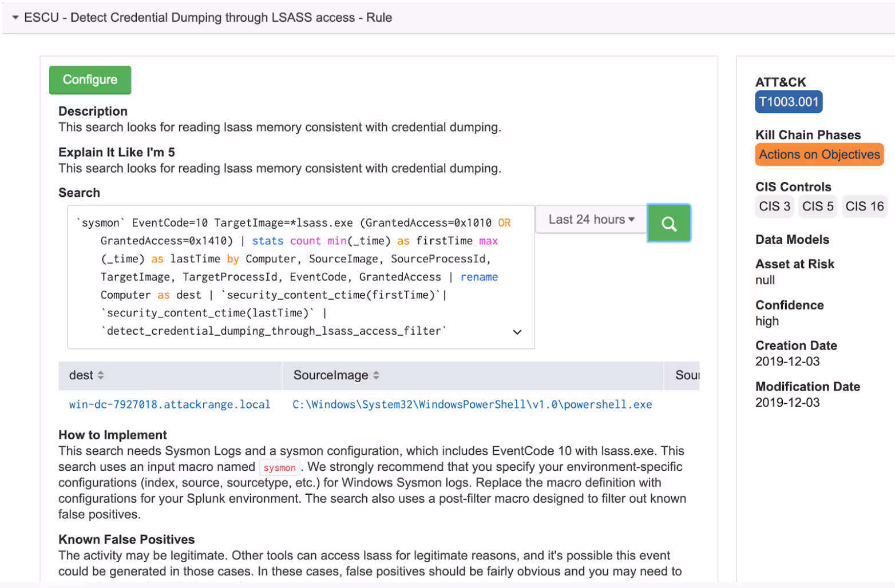Image resolution: width=895 pixels, height=588 pixels.
Task: Click the powershell.exe SourceImage path value
Action: [x=472, y=404]
